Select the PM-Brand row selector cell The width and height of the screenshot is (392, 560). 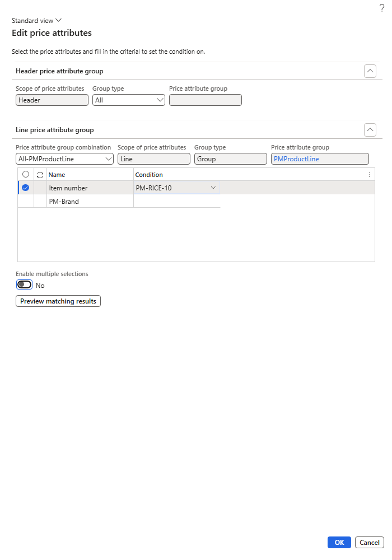(x=26, y=201)
